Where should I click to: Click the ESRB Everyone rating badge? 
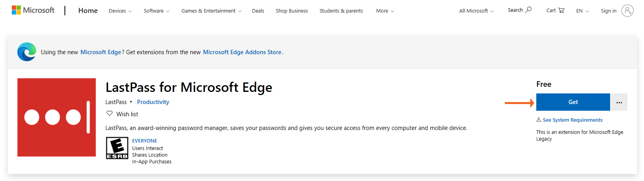click(x=117, y=148)
